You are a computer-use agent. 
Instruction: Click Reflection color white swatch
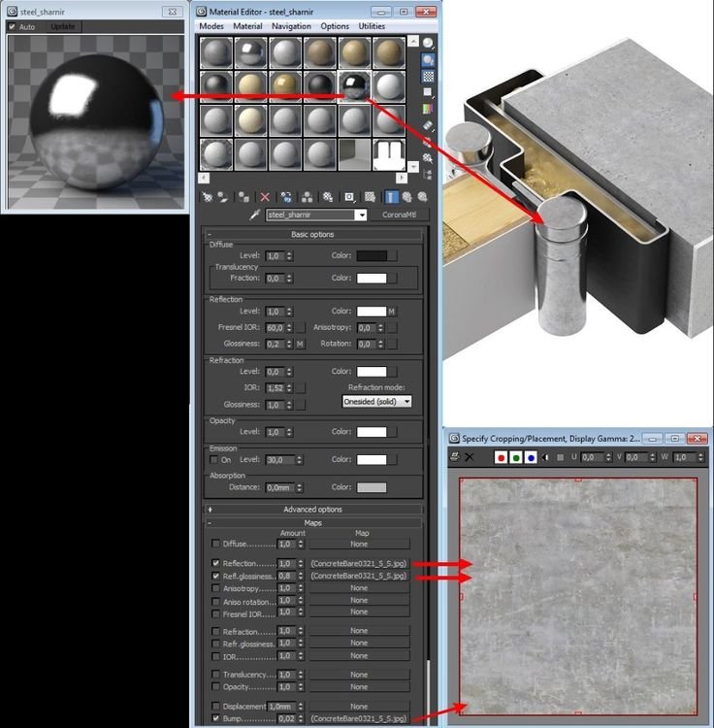pyautogui.click(x=372, y=312)
